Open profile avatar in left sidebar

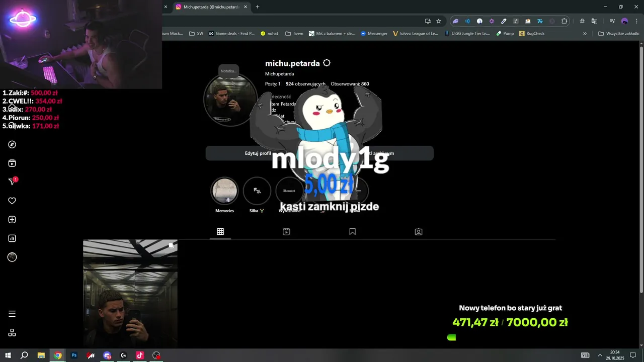12,257
